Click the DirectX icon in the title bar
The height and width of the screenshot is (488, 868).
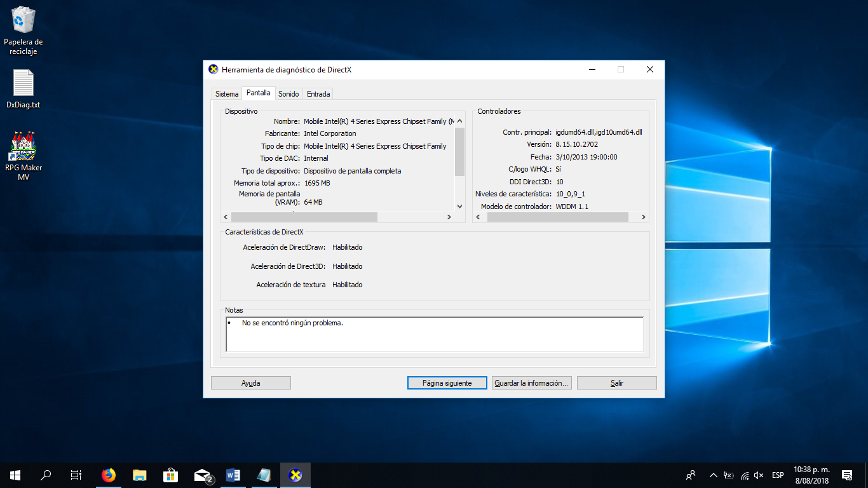(214, 69)
